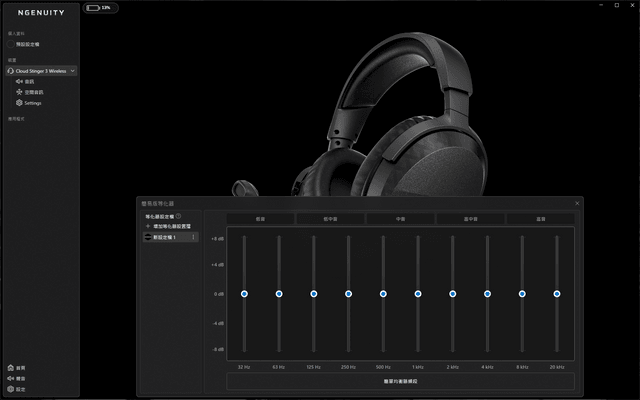Open the Sound section at sidebar bottom
The image size is (640, 400).
[x=16, y=378]
